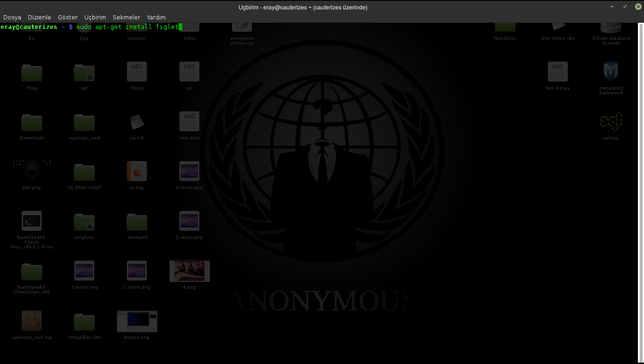Click the typed 'sudo apt-get install figlet' command
Viewport: 644px width, 364px height.
(127, 27)
